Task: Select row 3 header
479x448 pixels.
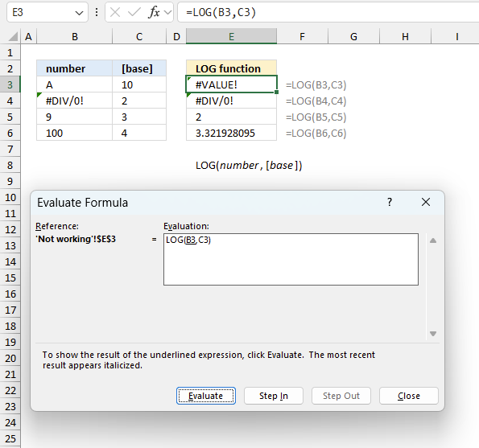Action: click(x=10, y=84)
